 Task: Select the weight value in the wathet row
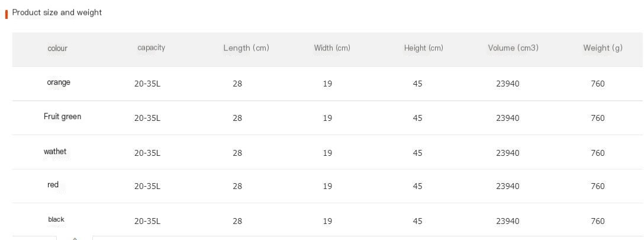[597, 153]
